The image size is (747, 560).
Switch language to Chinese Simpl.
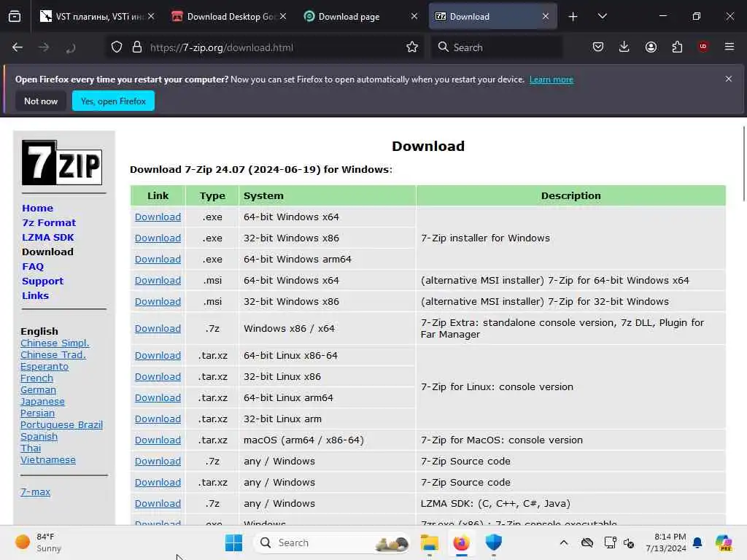pyautogui.click(x=55, y=343)
